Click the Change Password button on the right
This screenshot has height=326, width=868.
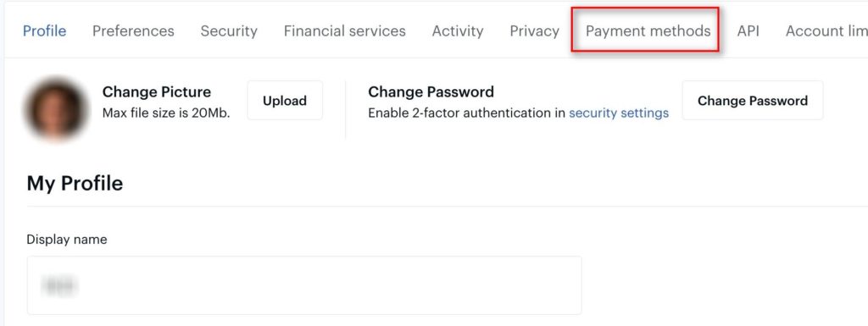753,101
